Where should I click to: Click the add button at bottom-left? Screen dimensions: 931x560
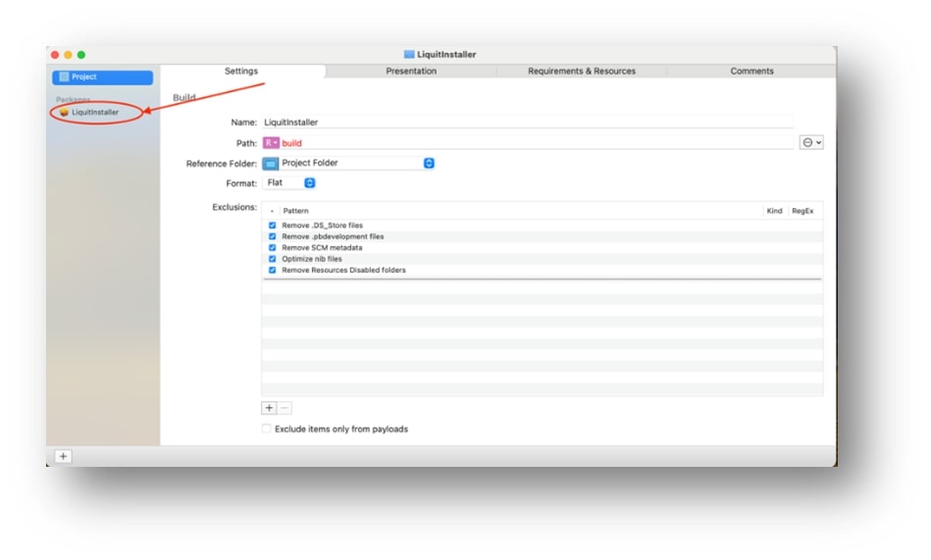click(x=63, y=456)
